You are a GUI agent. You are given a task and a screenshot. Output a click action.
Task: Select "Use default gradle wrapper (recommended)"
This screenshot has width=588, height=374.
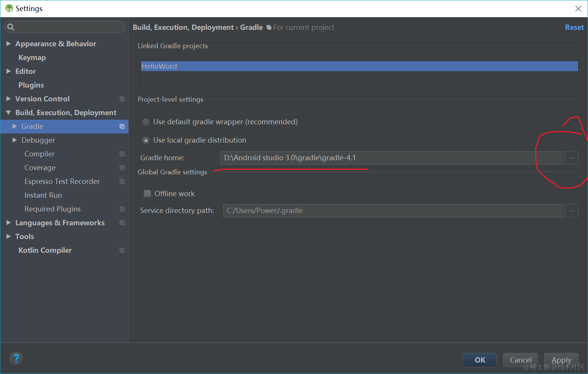(x=146, y=122)
